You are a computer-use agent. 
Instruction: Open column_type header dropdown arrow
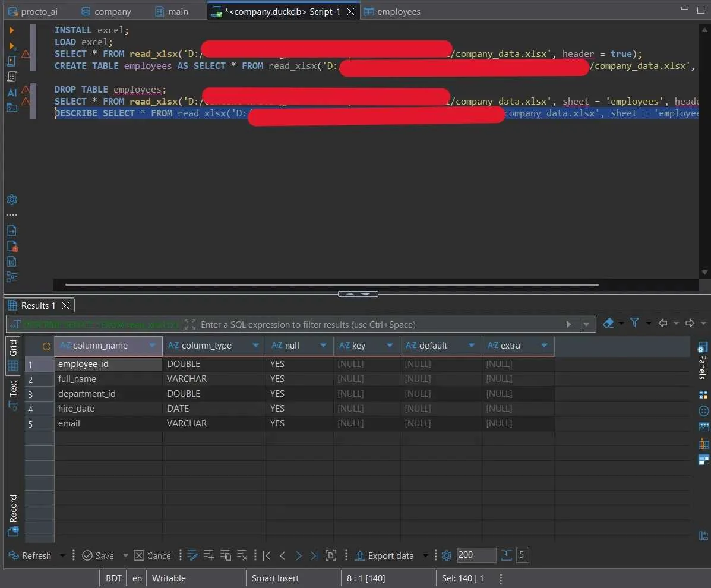pos(256,346)
